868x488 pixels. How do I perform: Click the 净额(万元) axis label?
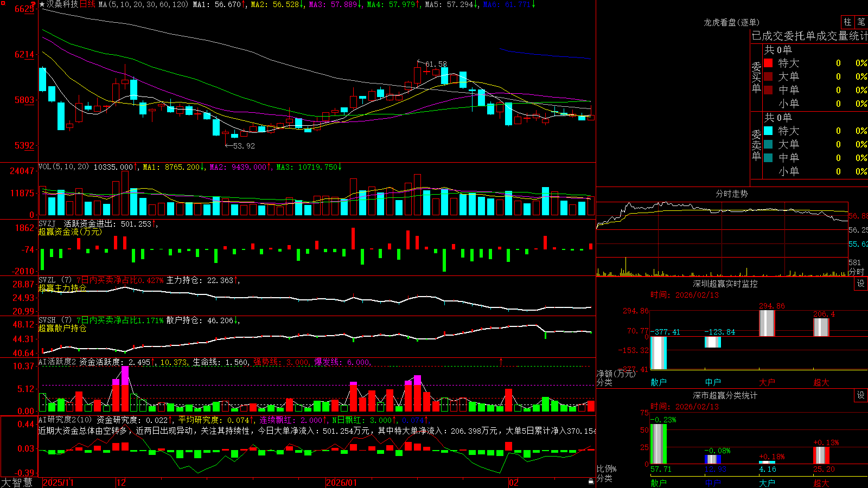pyautogui.click(x=616, y=374)
